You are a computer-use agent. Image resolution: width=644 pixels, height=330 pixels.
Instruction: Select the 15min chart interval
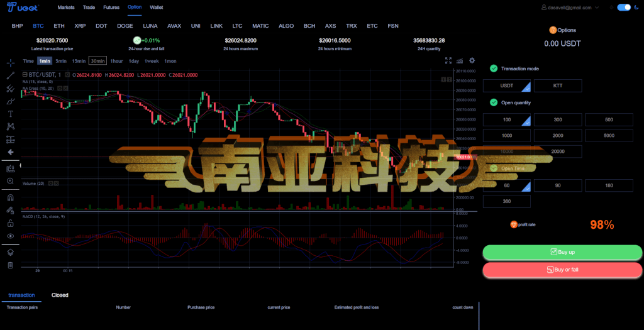(x=79, y=61)
